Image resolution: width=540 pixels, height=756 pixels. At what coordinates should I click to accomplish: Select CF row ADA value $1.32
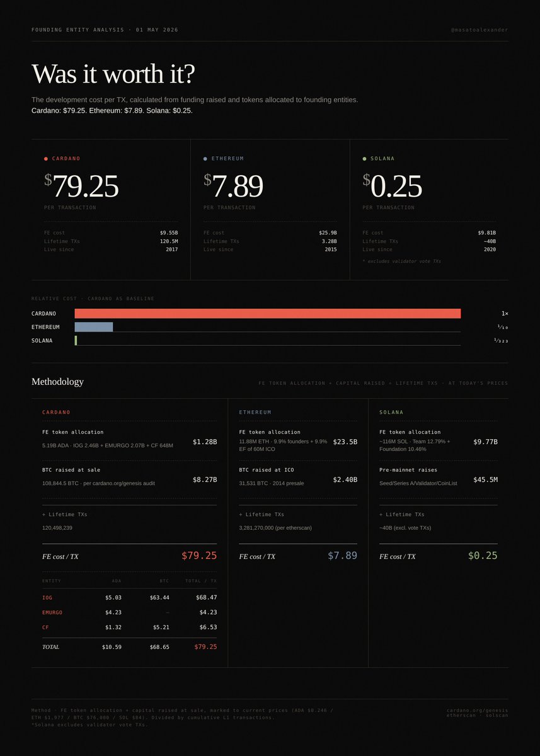click(112, 627)
